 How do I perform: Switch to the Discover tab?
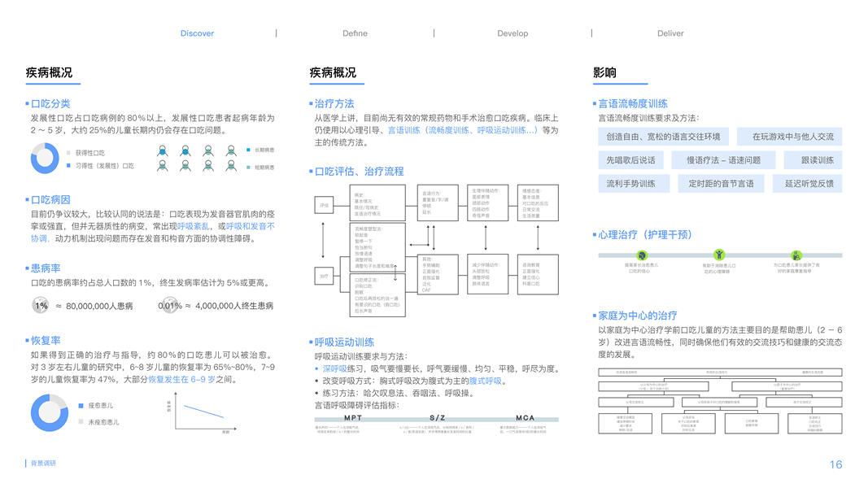[197, 33]
